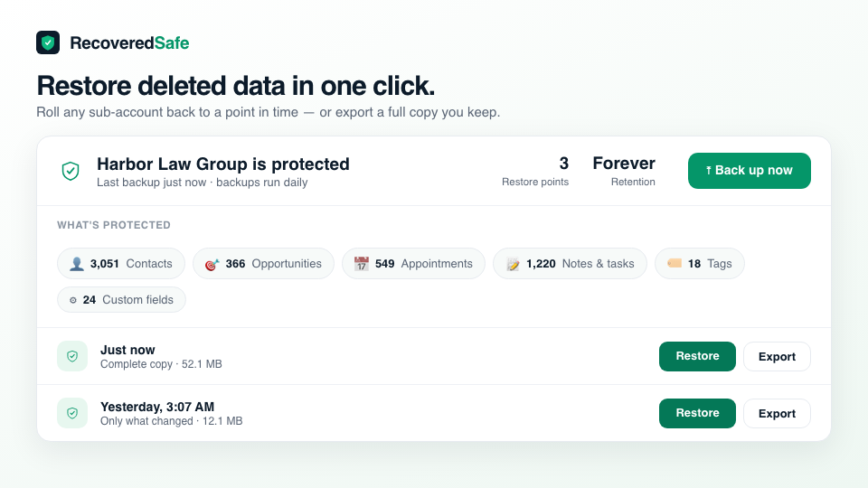This screenshot has height=488, width=868.
Task: Select the 366 Opportunities chip
Action: (263, 263)
